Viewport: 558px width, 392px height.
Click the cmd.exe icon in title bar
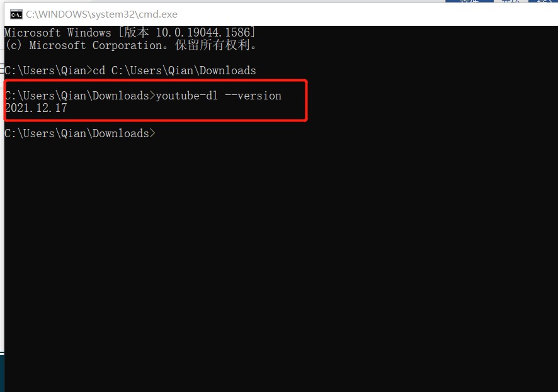tap(16, 14)
